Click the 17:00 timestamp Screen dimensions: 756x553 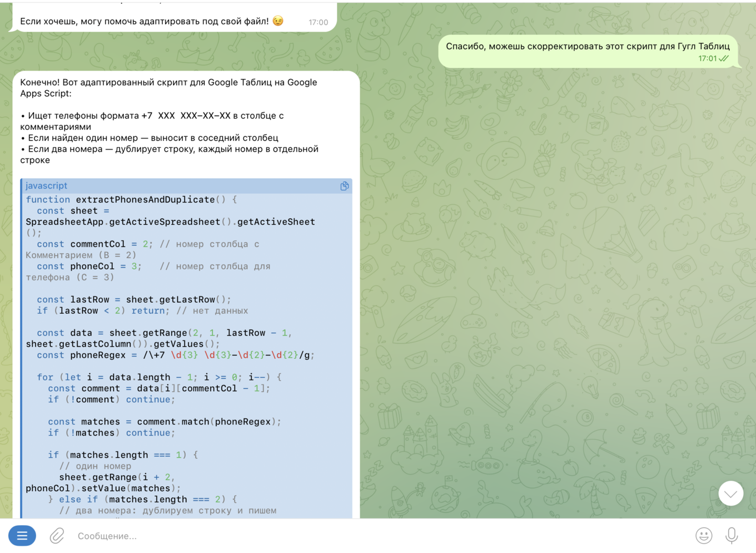[x=319, y=22]
